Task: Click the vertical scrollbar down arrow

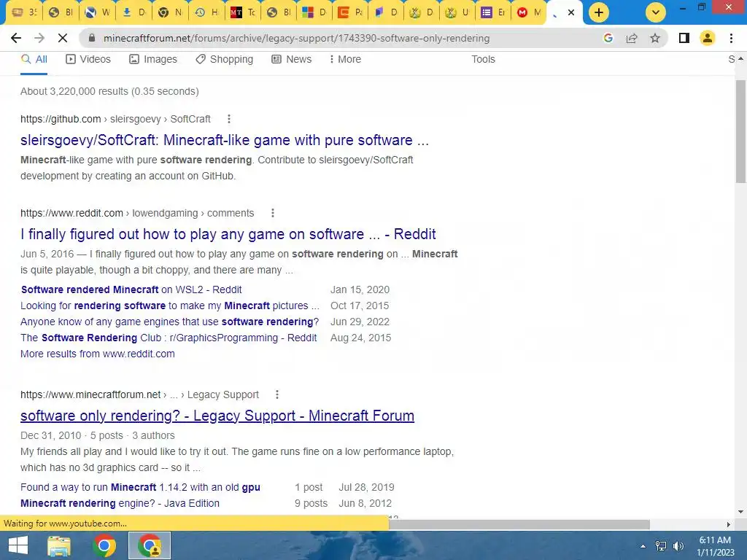Action: (740, 512)
